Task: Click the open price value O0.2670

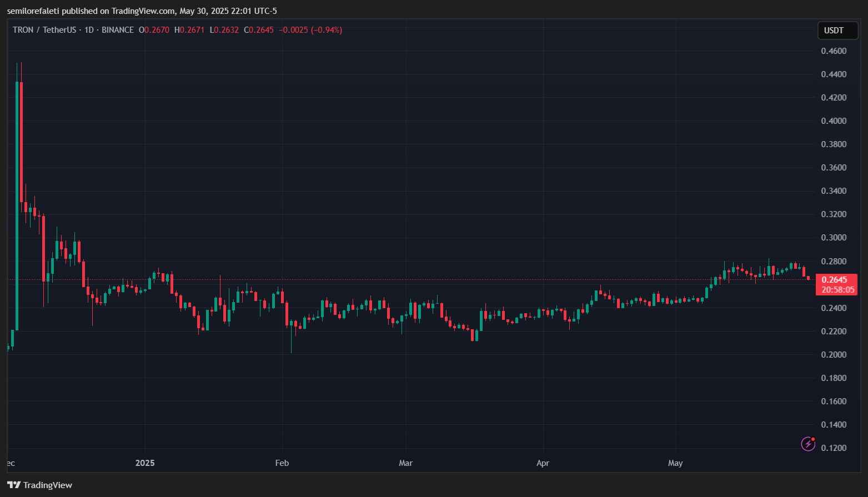Action: click(154, 30)
